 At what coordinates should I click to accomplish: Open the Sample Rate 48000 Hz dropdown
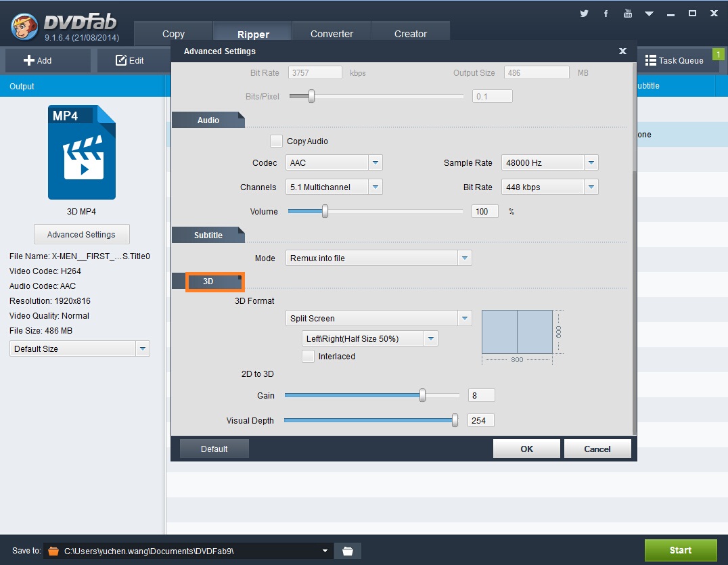549,162
